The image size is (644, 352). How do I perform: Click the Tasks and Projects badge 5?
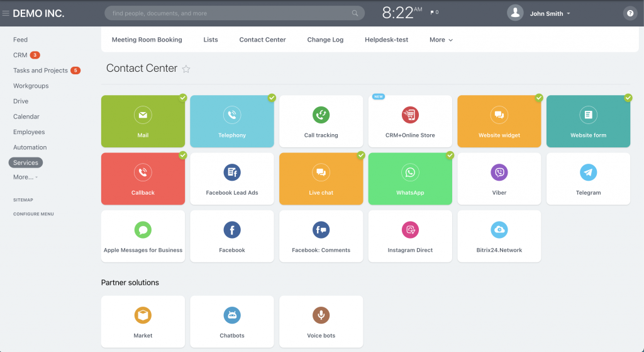[75, 71]
